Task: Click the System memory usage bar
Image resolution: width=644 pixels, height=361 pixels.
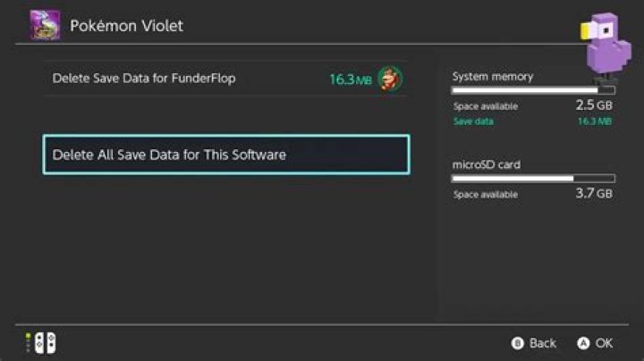Action: 533,90
